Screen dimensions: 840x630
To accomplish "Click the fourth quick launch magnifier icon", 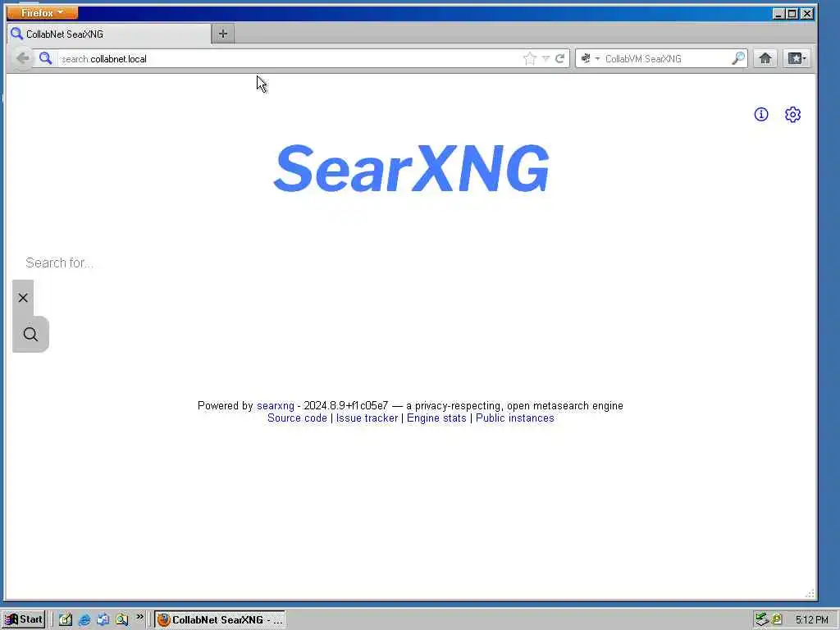I will click(121, 620).
